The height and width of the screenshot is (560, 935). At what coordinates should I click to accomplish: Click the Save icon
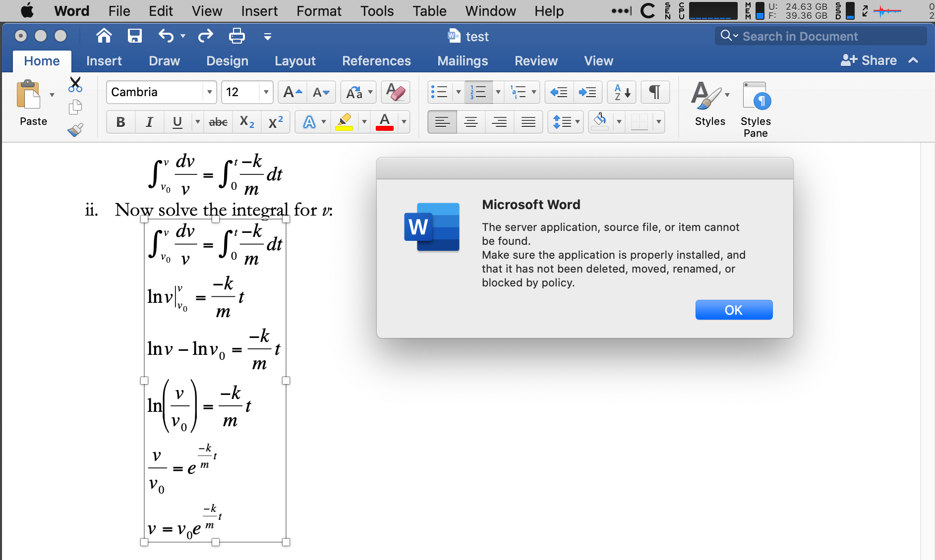[134, 36]
